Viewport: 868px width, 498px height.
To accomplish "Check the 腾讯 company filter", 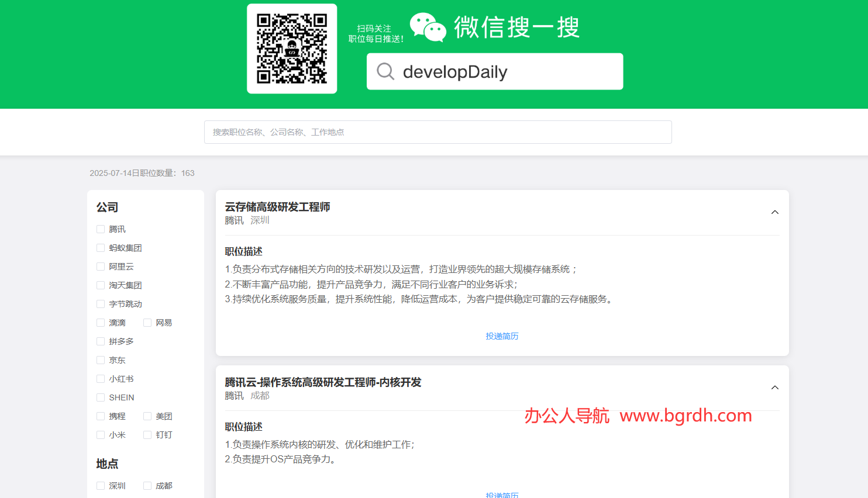I will (x=101, y=229).
